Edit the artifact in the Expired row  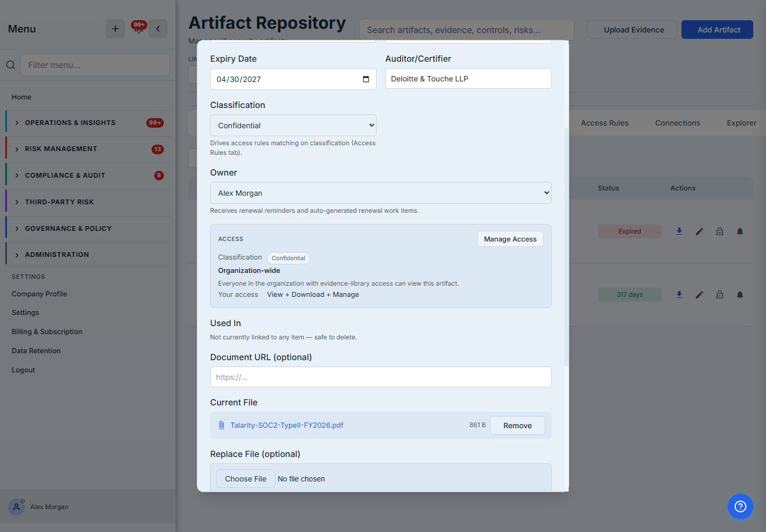[700, 231]
